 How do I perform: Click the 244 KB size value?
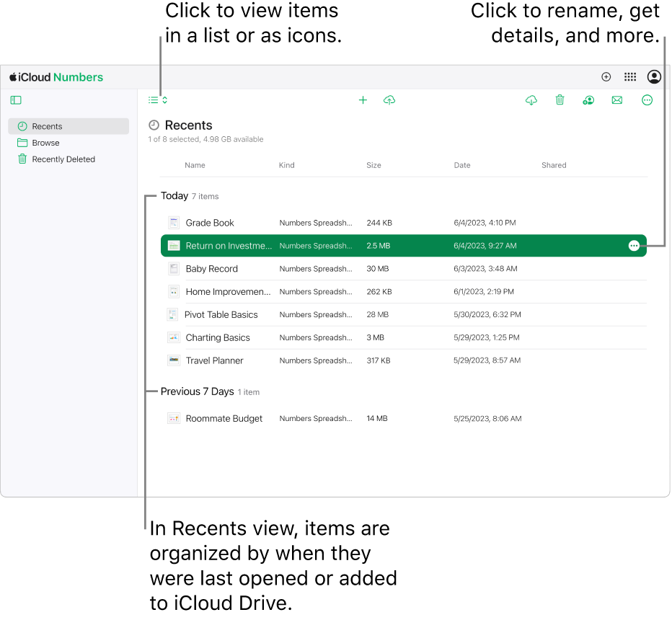(x=379, y=223)
